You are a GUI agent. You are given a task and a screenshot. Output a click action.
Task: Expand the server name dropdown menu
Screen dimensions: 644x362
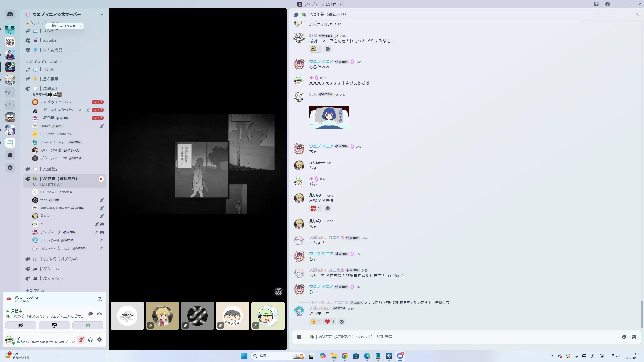pyautogui.click(x=102, y=14)
